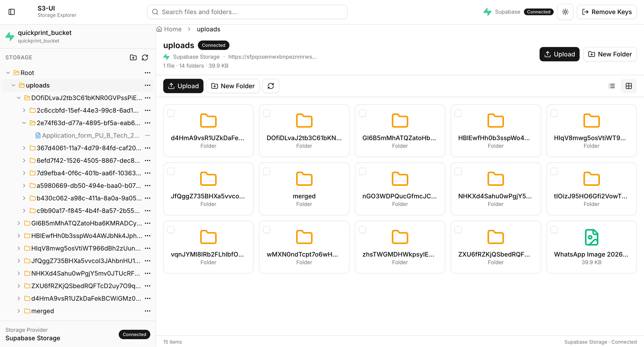The height and width of the screenshot is (347, 644).
Task: Click the black Upload button in header
Action: (x=559, y=54)
